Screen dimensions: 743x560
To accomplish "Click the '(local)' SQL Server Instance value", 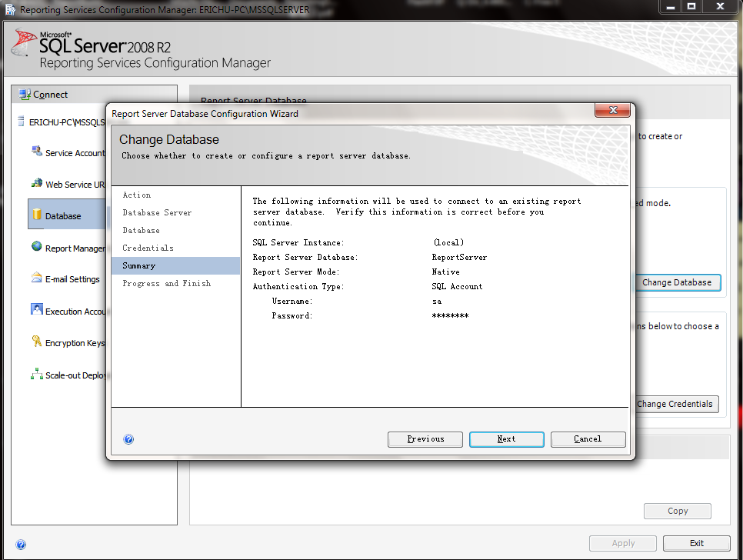I will 448,242.
